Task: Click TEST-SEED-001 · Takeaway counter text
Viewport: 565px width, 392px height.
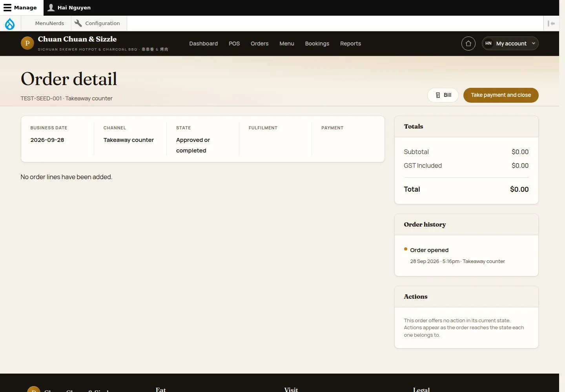Action: (x=66, y=98)
